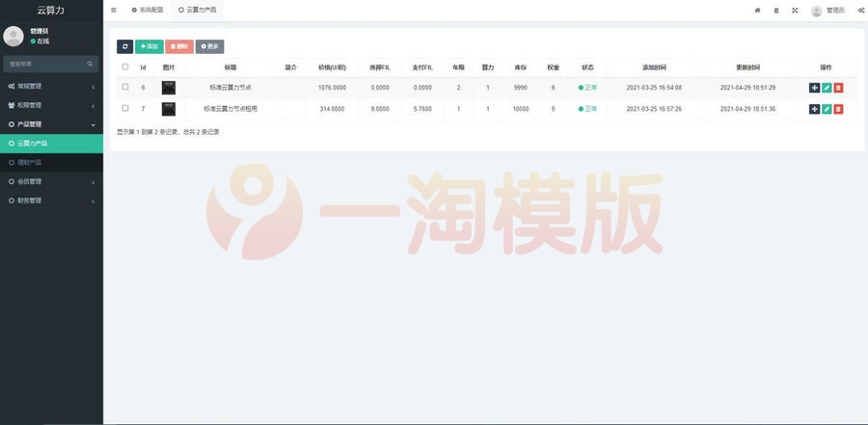868x425 pixels.
Task: Click the title 标准云算力节点
Action: [231, 88]
